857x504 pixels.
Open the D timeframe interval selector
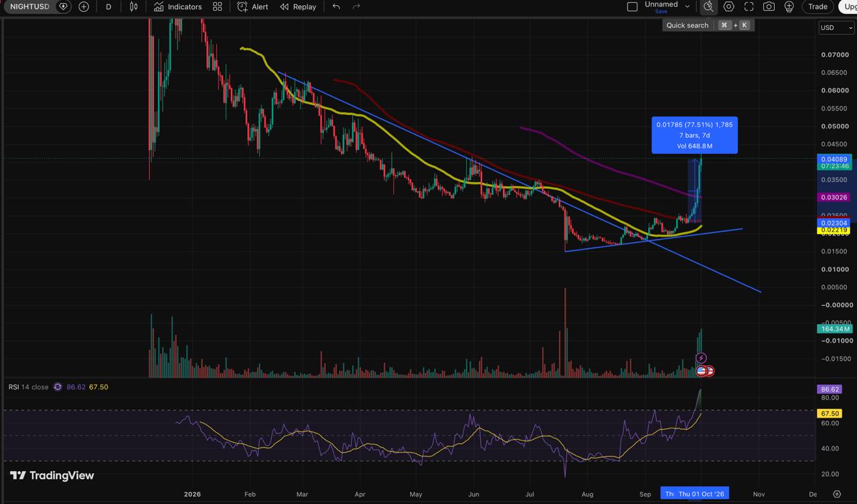[x=108, y=7]
